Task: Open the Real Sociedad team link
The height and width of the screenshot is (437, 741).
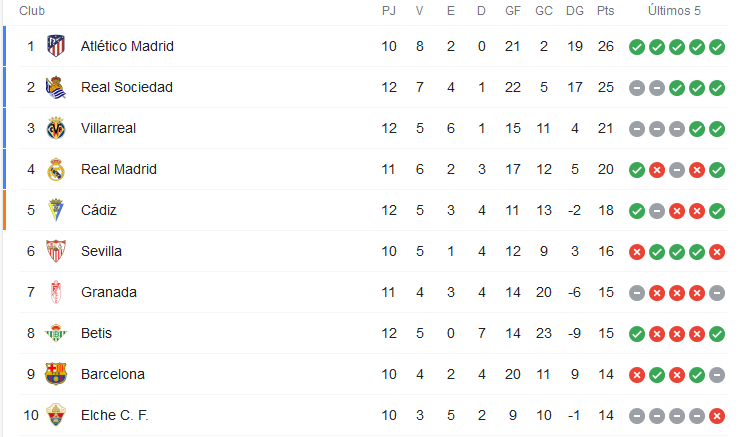Action: [127, 87]
